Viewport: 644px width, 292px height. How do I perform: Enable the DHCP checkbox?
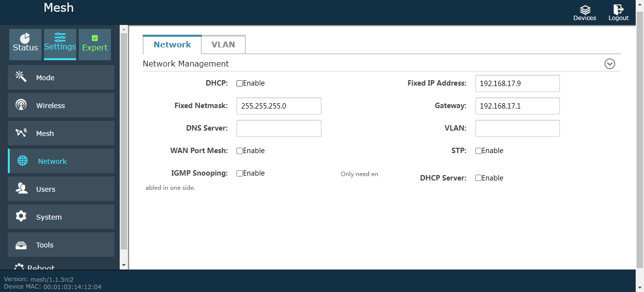click(x=240, y=84)
